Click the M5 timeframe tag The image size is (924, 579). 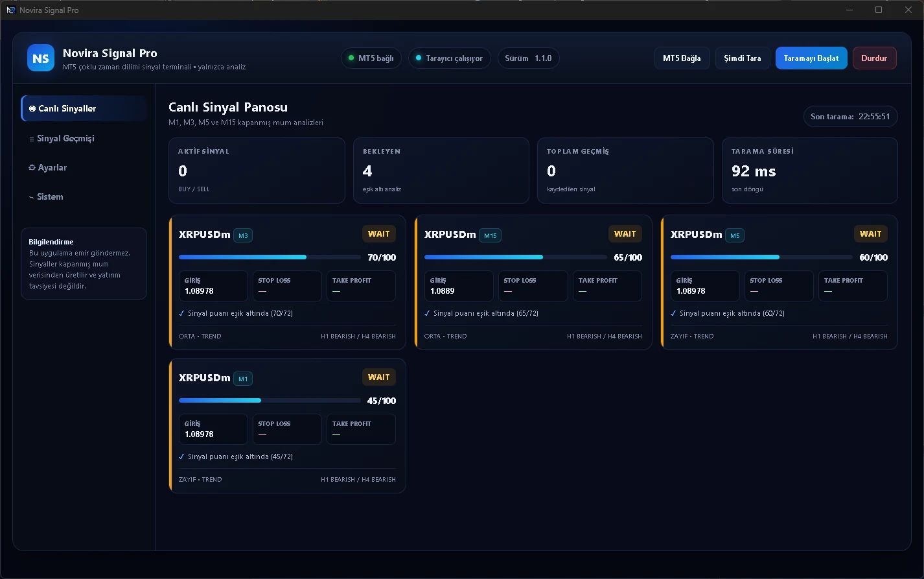tap(735, 235)
